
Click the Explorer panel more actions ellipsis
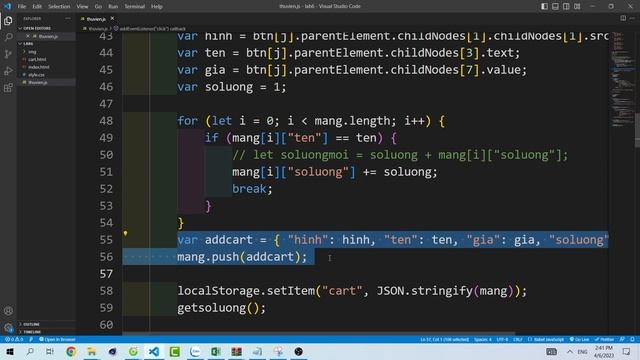(68, 19)
